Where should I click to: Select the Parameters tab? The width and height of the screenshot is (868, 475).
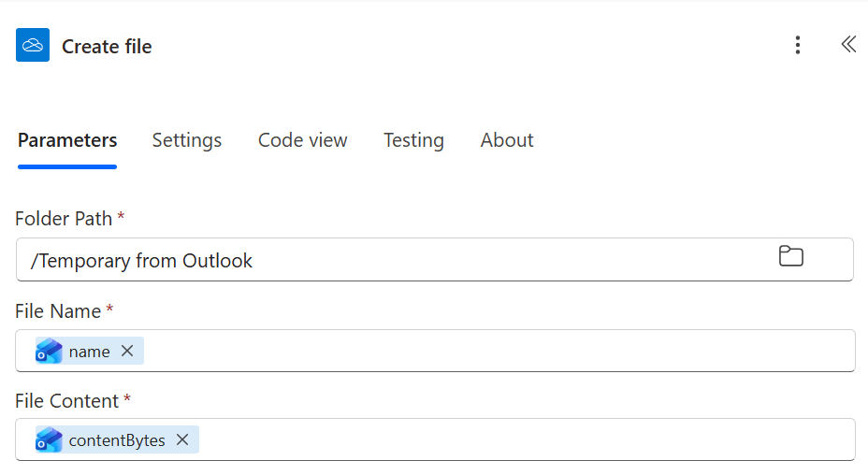pos(67,140)
